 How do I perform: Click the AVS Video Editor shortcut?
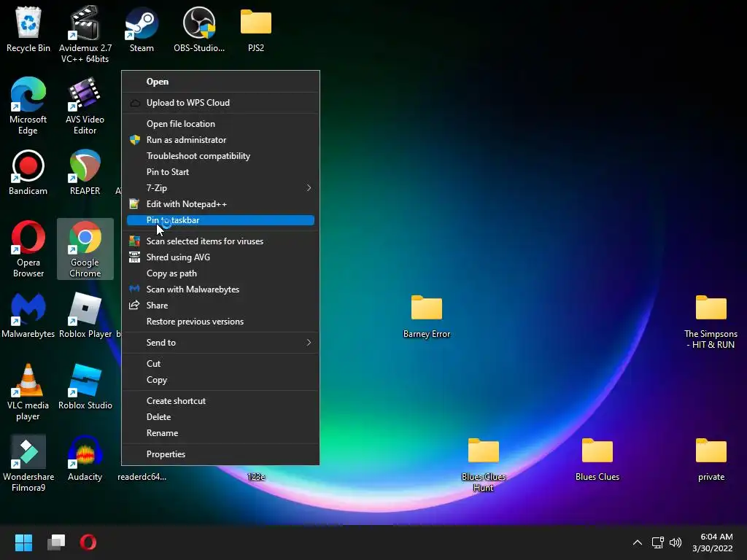pyautogui.click(x=85, y=106)
